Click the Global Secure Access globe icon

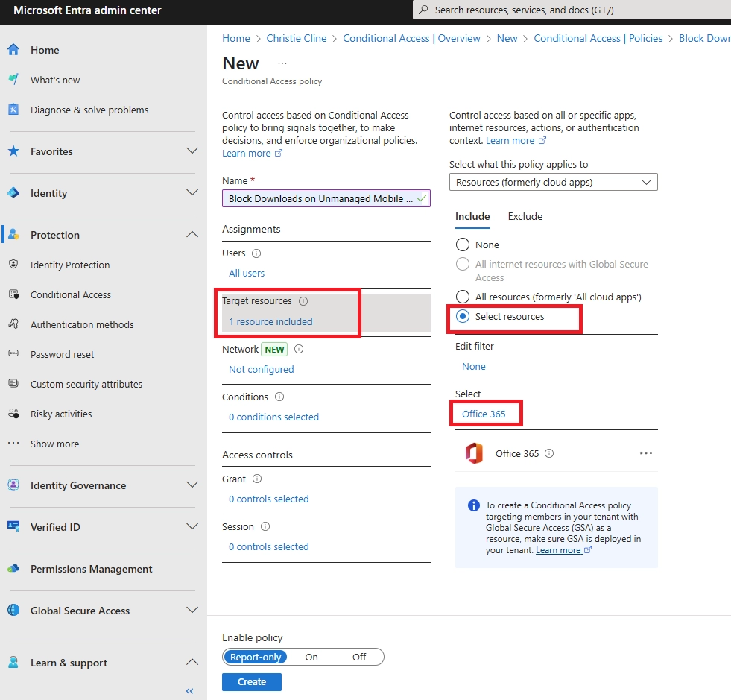point(13,610)
